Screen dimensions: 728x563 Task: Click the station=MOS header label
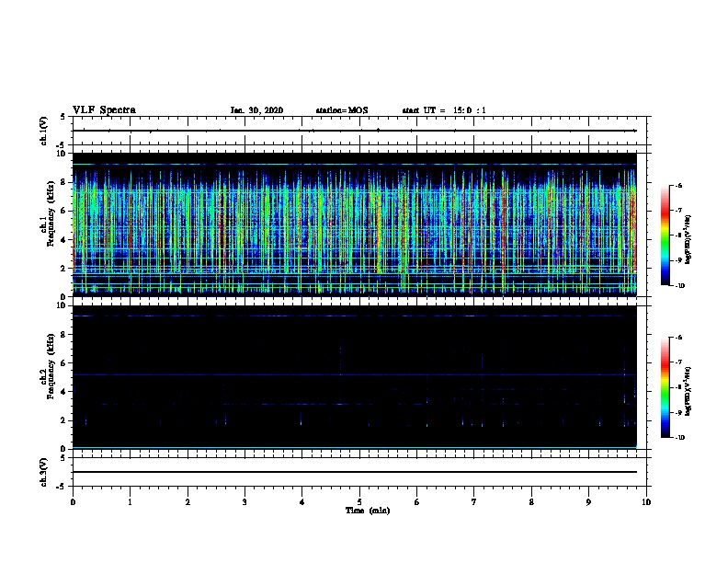pyautogui.click(x=342, y=110)
